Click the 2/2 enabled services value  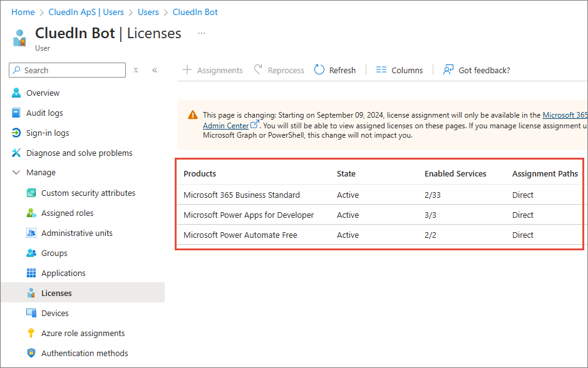point(430,235)
